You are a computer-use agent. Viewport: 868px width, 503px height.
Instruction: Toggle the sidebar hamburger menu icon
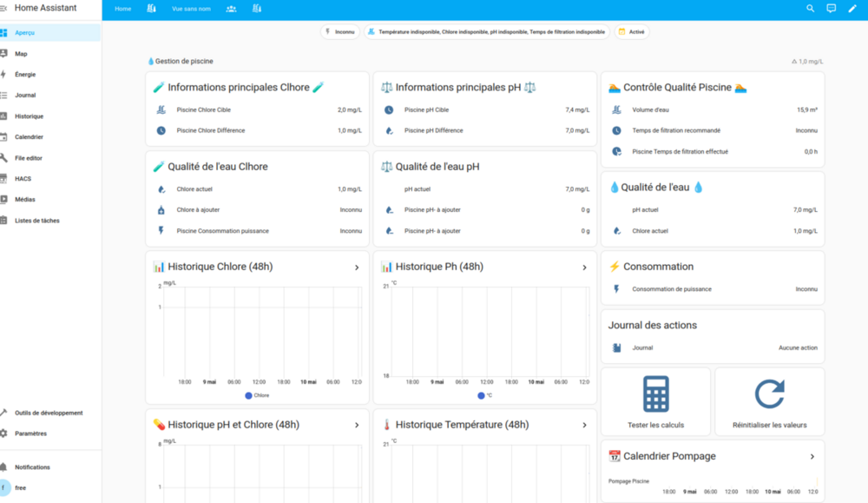tap(3, 9)
